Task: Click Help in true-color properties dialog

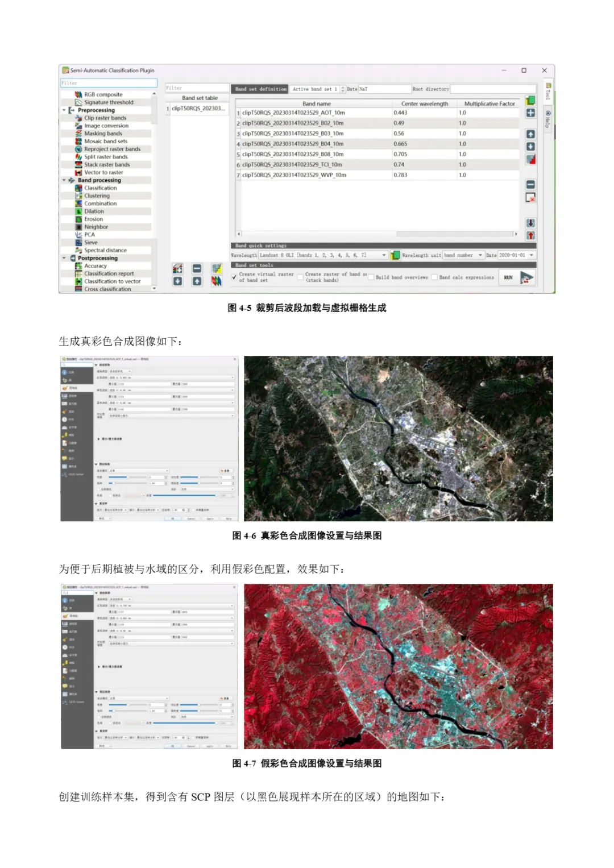Action: (229, 518)
